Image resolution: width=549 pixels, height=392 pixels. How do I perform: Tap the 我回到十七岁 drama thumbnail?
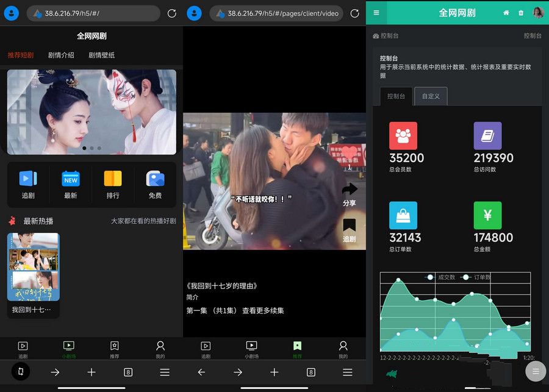click(33, 267)
